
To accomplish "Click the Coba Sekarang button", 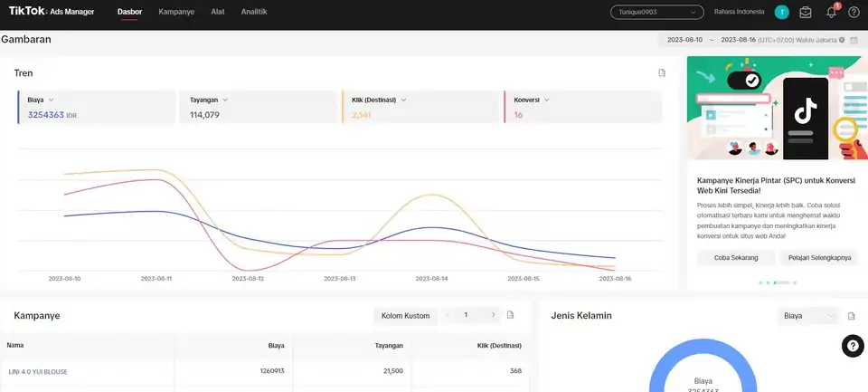I will tap(736, 258).
